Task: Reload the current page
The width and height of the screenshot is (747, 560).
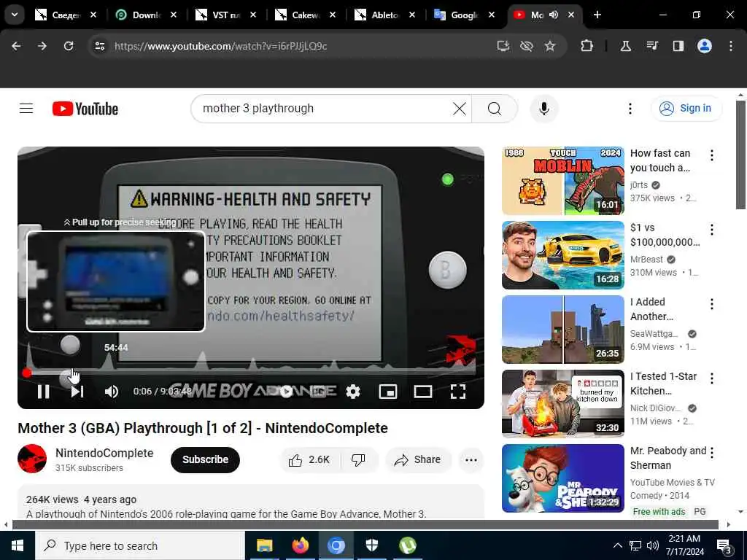Action: 69,46
